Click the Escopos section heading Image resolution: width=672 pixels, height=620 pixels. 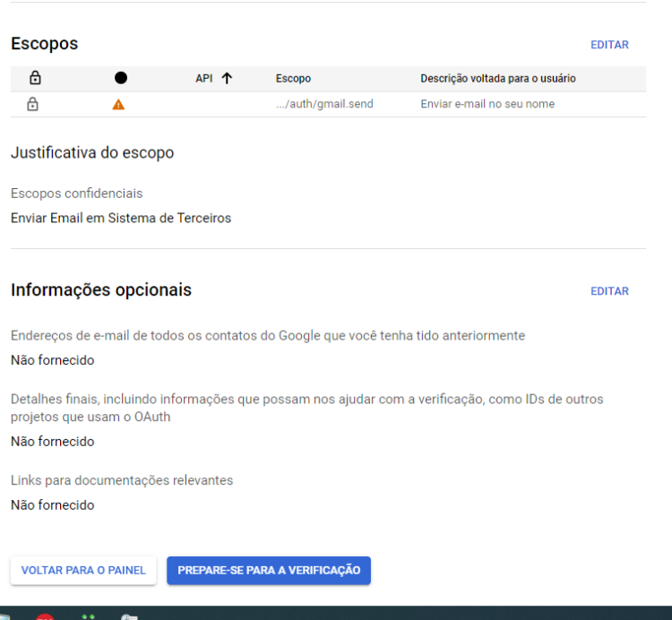click(44, 44)
